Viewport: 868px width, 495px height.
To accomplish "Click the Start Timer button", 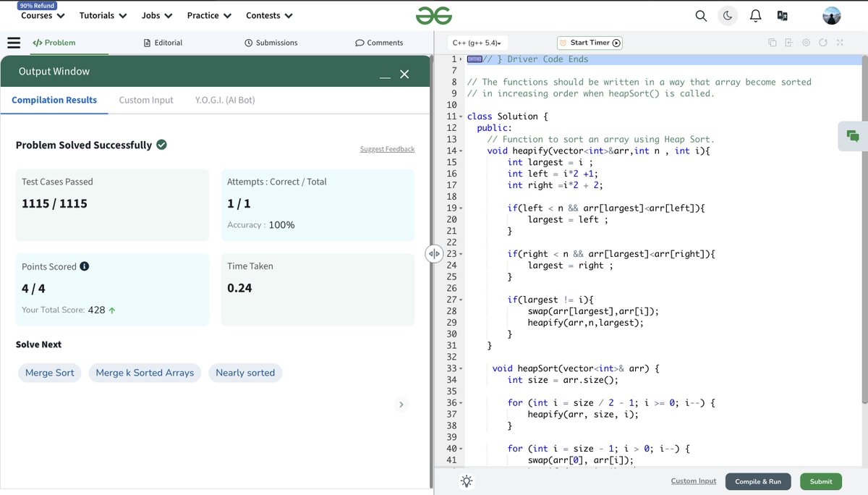I will tap(590, 43).
